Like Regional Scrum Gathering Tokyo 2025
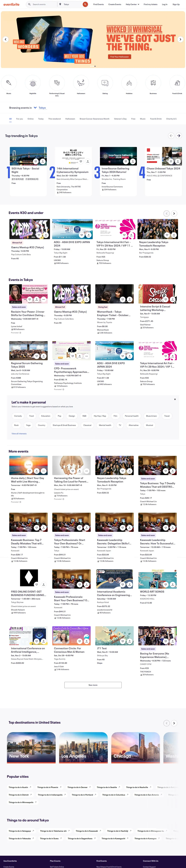This screenshot has height=868, width=186. coord(37,356)
